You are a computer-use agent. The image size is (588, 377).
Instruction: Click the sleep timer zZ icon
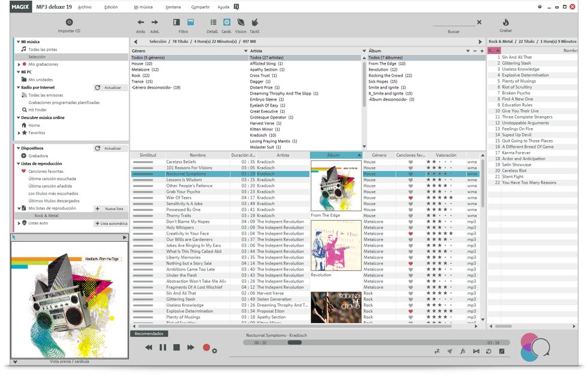437,351
